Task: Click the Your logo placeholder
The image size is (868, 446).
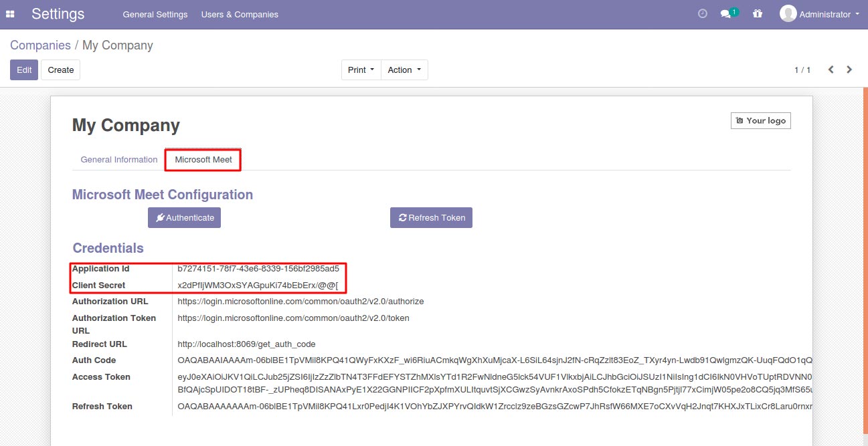Action: (761, 120)
